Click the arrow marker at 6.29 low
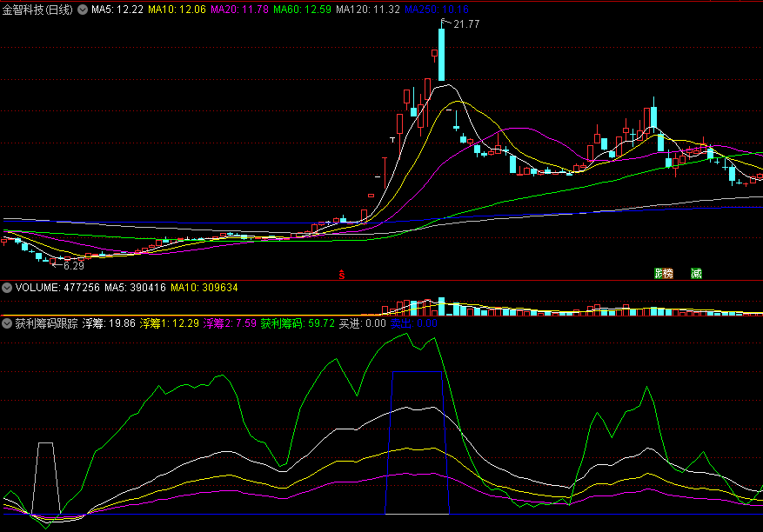 (x=57, y=265)
